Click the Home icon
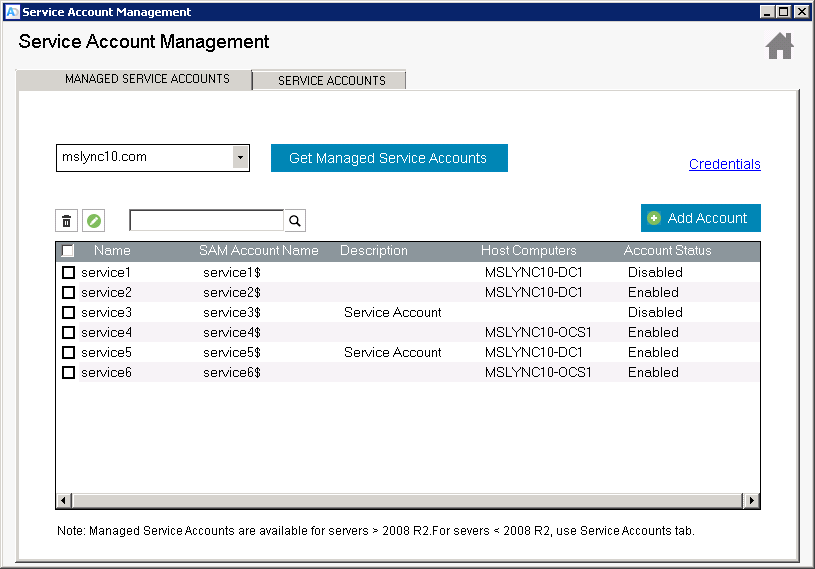 click(780, 46)
